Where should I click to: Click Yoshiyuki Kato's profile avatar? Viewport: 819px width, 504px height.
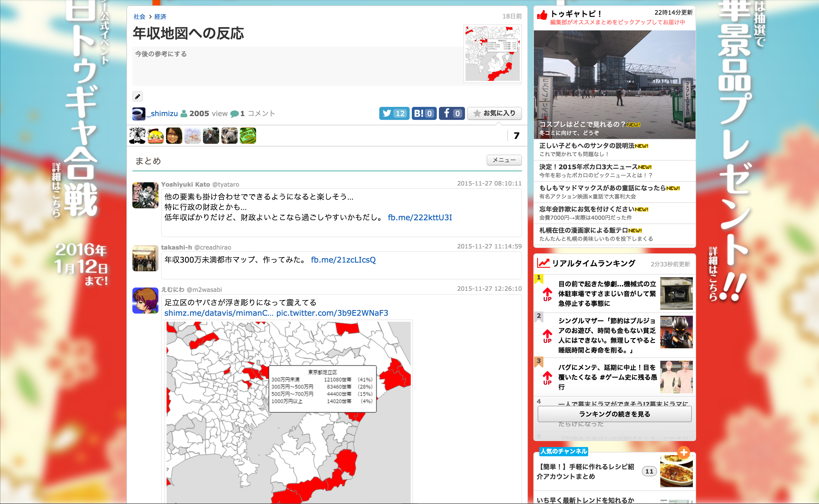point(145,195)
